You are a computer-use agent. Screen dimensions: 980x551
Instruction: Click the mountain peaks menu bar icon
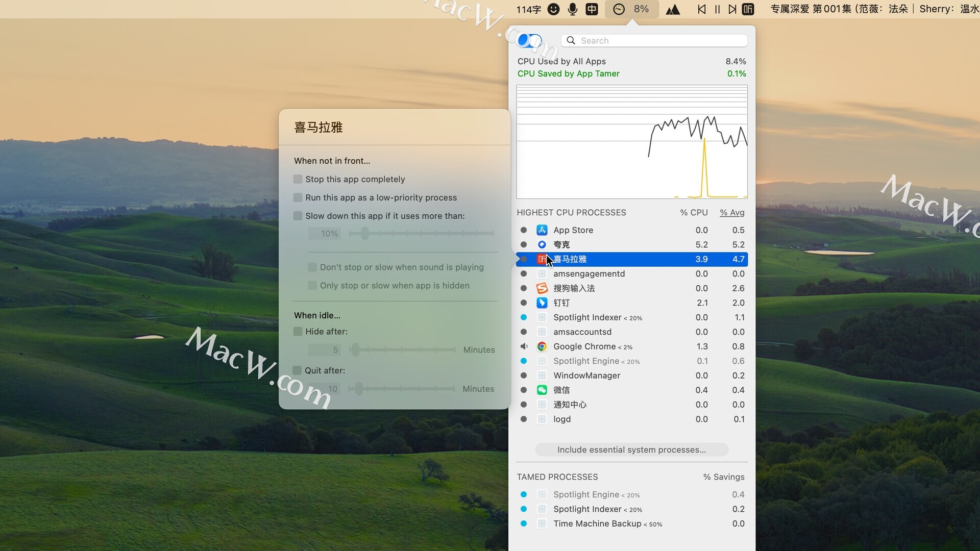coord(673,9)
